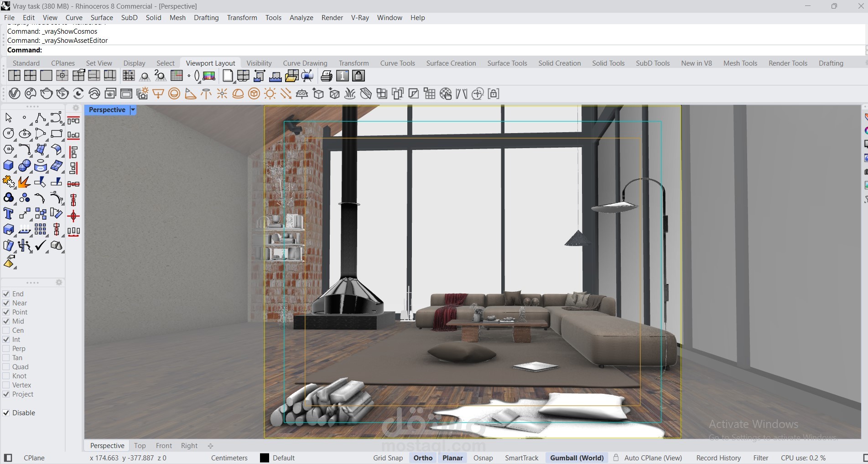Image resolution: width=868 pixels, height=464 pixels.
Task: Open the Centimeters units field in status bar
Action: [229, 458]
